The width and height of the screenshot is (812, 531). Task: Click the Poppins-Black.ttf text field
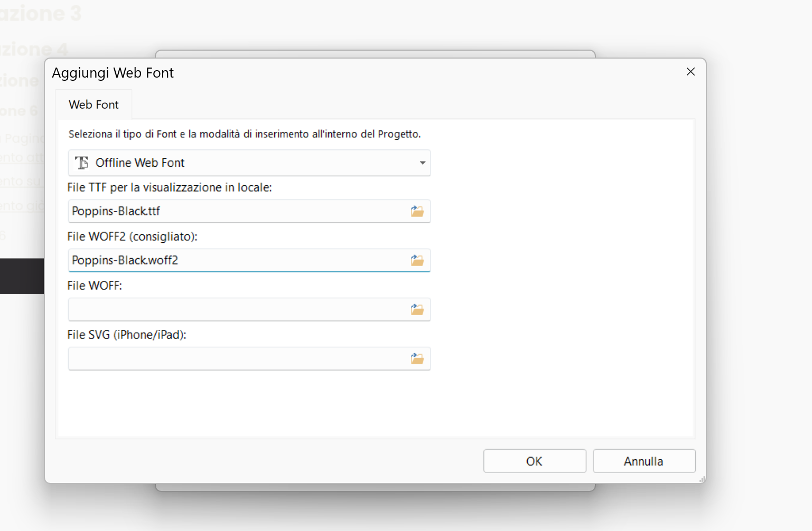coord(238,211)
